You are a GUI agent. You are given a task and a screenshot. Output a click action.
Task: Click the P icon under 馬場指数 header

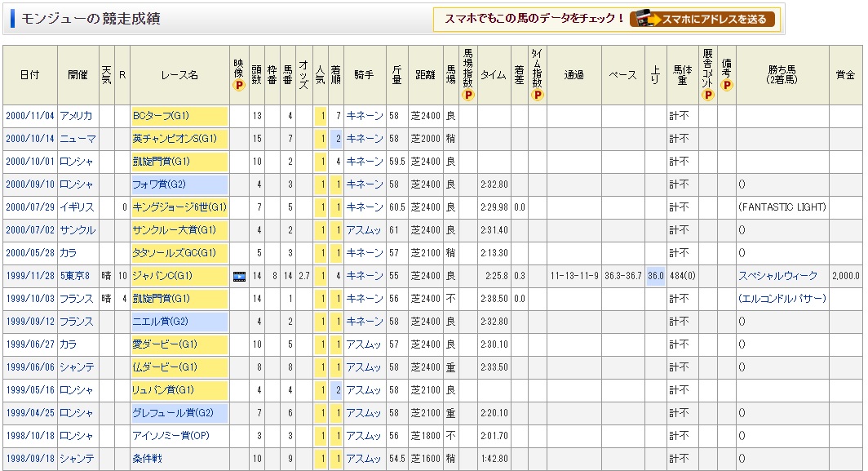(468, 96)
